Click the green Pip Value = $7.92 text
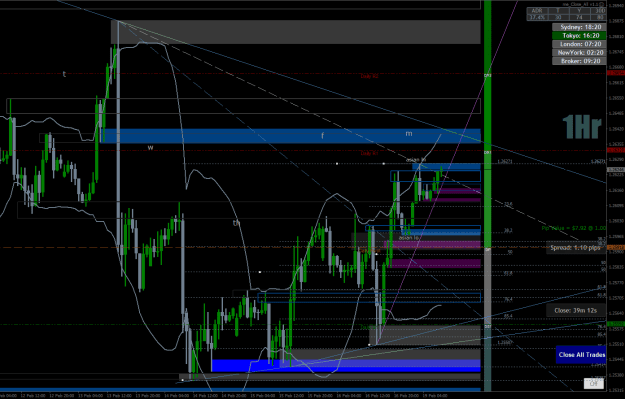The width and height of the screenshot is (625, 399). (573, 228)
